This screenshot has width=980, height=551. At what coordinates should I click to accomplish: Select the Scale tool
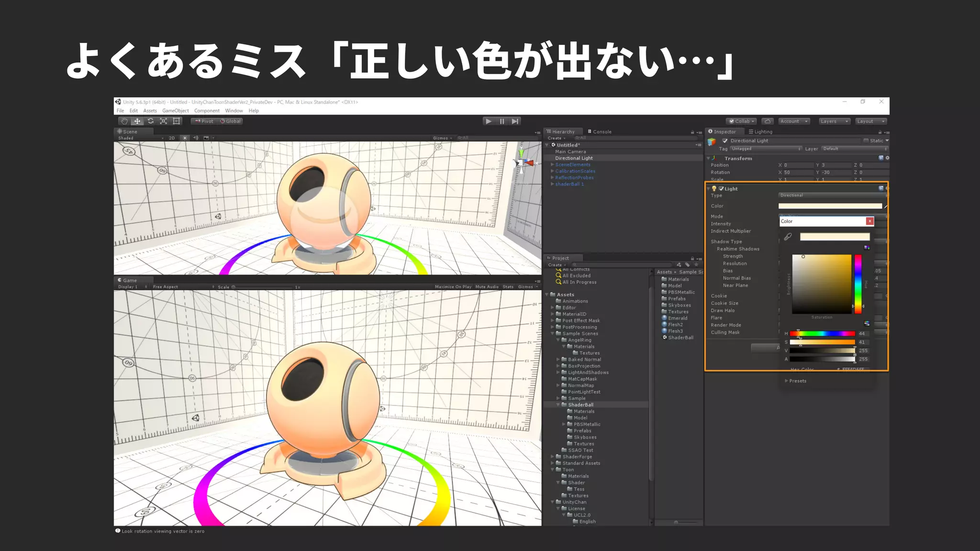(x=163, y=121)
